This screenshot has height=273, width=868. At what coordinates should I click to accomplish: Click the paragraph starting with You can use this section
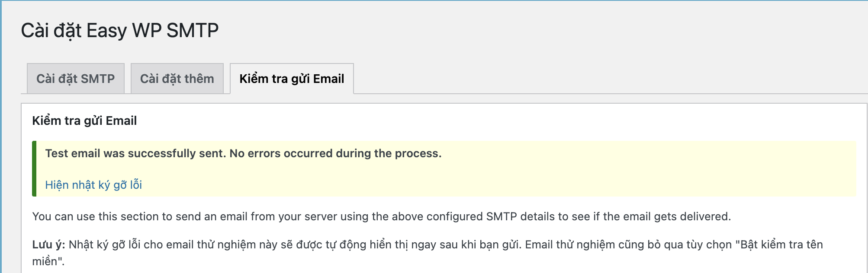(x=381, y=216)
